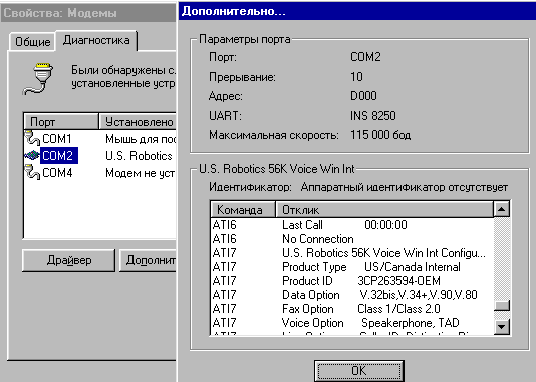This screenshot has height=382, width=536.
Task: Click the Команда column header
Action: point(243,209)
